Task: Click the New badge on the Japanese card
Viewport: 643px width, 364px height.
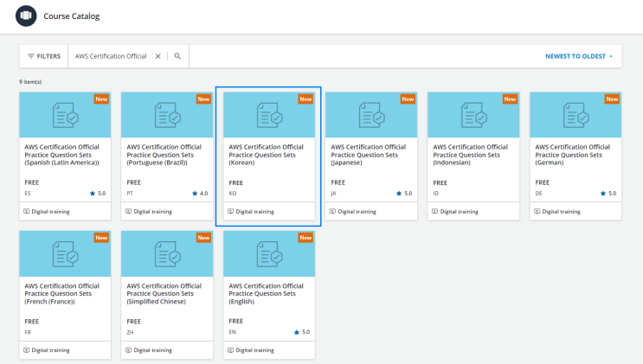Action: (x=408, y=99)
